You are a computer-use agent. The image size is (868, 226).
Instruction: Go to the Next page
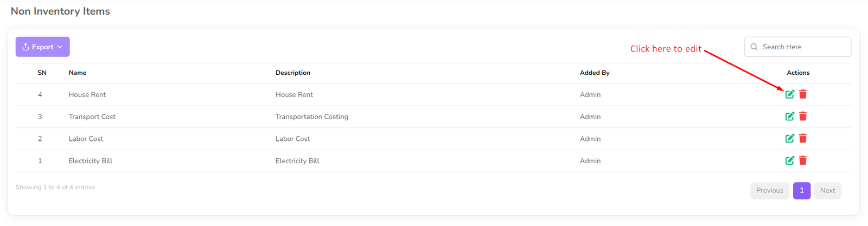[827, 190]
